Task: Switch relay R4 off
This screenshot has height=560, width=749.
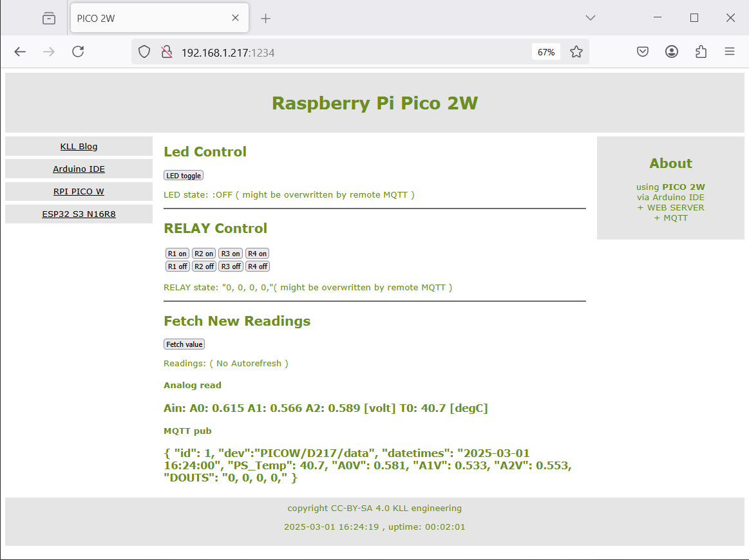Action: click(x=258, y=266)
